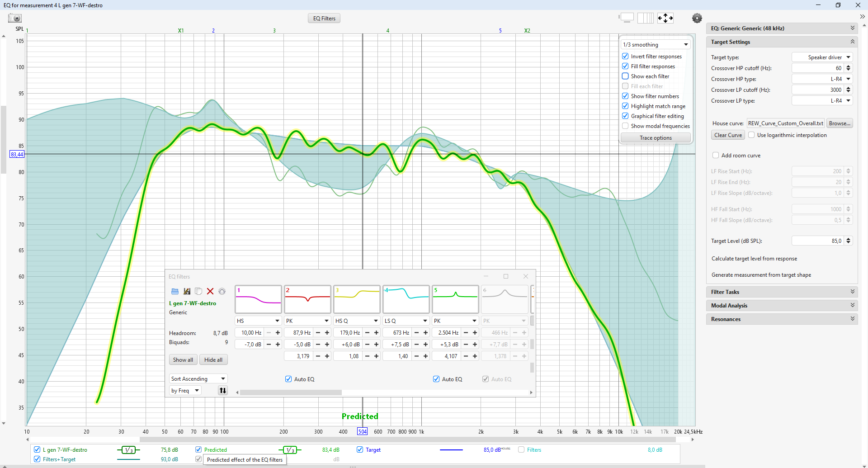Toggle Fill filter responses checkbox

pyautogui.click(x=625, y=66)
